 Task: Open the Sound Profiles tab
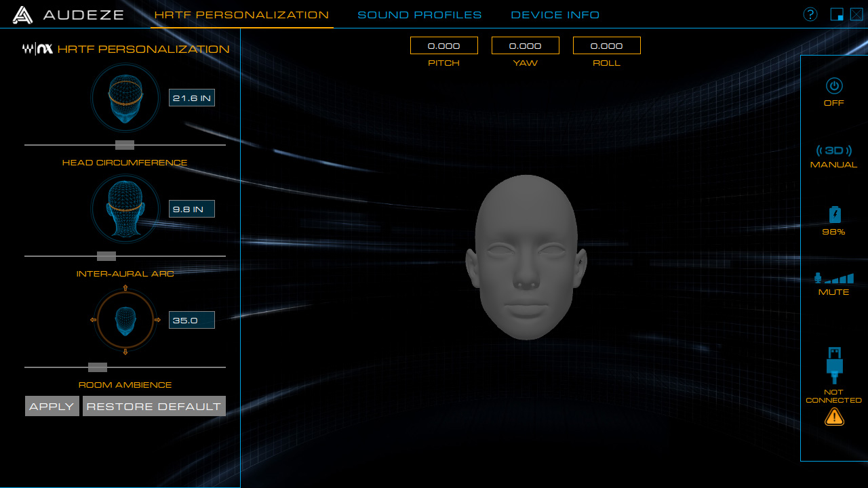(x=420, y=15)
